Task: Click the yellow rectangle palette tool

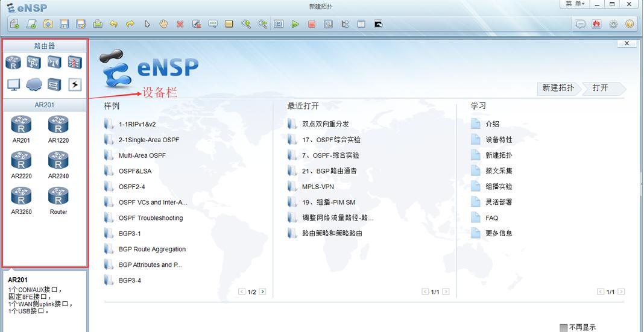Action: coord(229,24)
